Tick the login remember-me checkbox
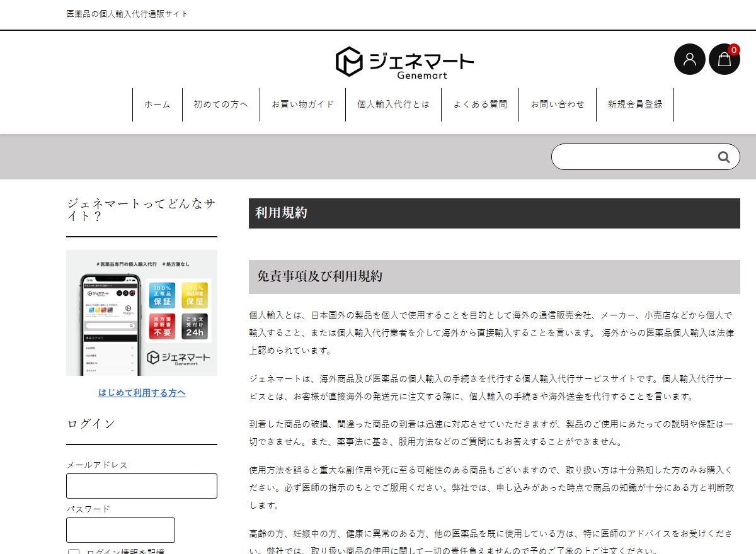756x554 pixels. click(x=74, y=552)
